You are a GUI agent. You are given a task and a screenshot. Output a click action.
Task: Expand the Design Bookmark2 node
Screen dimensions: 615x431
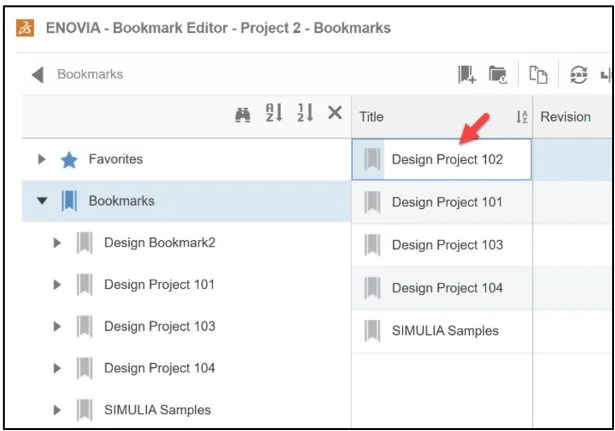tap(58, 243)
